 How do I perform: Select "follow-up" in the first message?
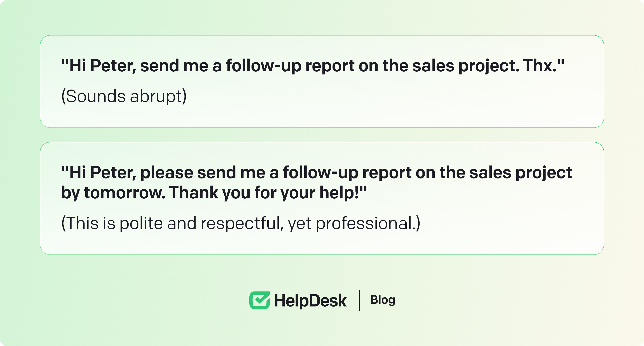pos(264,66)
